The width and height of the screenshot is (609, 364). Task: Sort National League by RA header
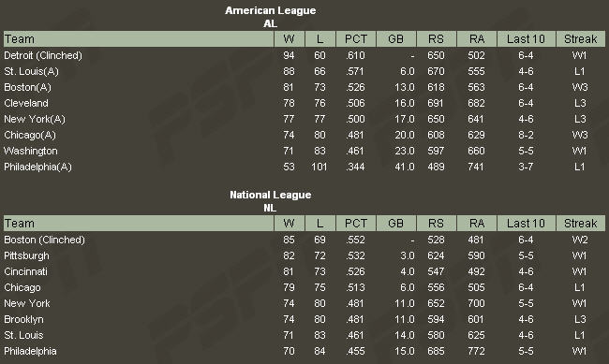pyautogui.click(x=477, y=224)
